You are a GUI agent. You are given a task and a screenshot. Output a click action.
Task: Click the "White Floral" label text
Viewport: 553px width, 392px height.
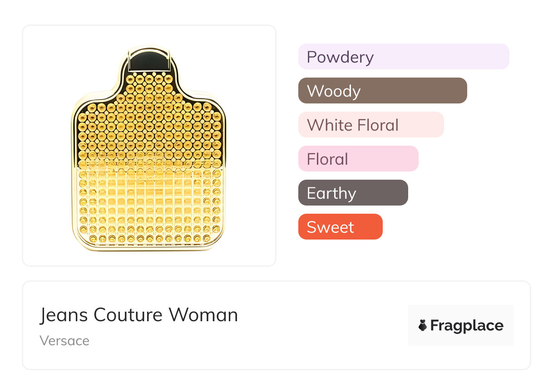[x=353, y=125]
